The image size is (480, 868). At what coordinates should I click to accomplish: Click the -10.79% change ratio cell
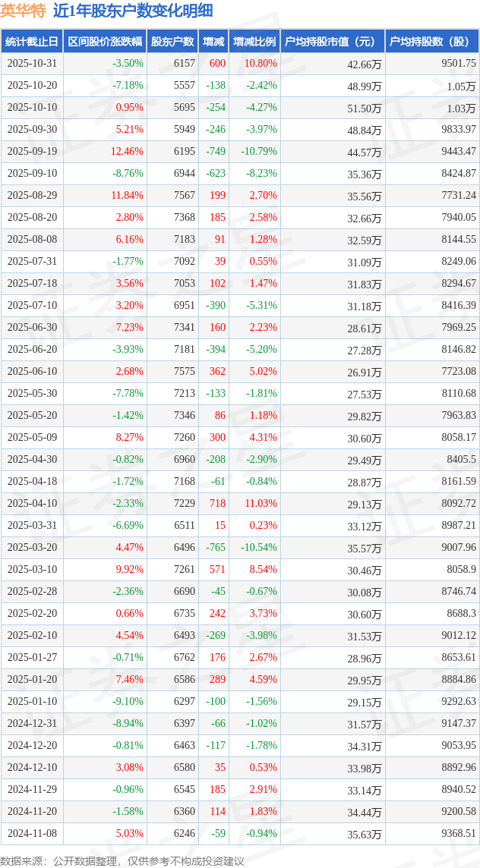coord(258,152)
